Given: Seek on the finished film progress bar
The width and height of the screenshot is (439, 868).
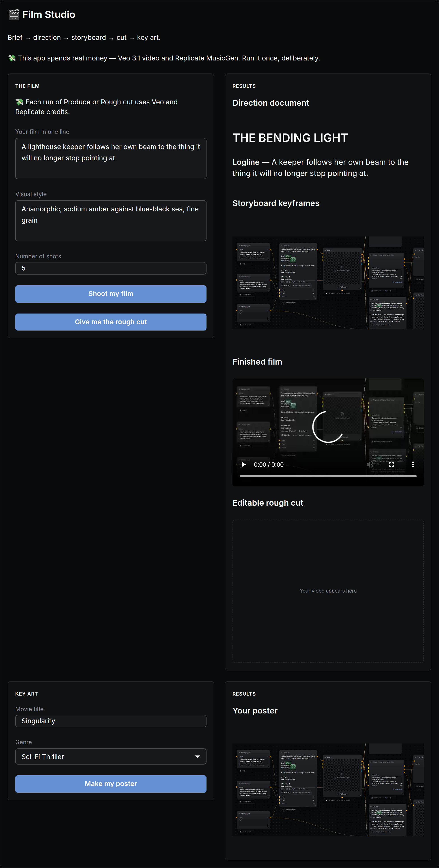Looking at the screenshot, I should point(328,476).
